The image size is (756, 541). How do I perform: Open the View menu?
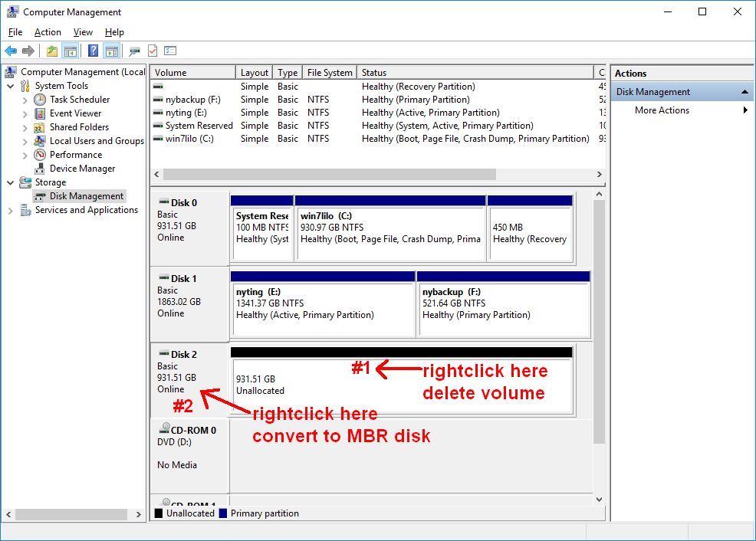[x=83, y=32]
